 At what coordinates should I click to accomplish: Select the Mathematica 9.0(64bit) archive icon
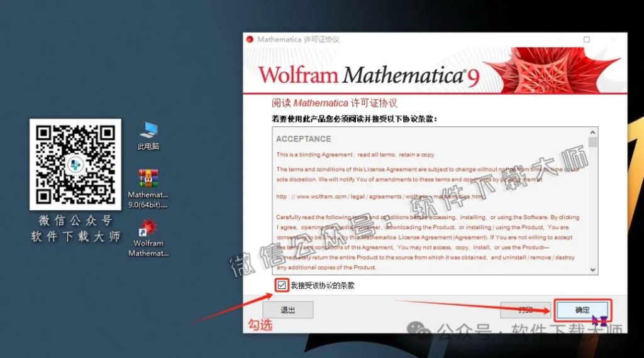148,188
